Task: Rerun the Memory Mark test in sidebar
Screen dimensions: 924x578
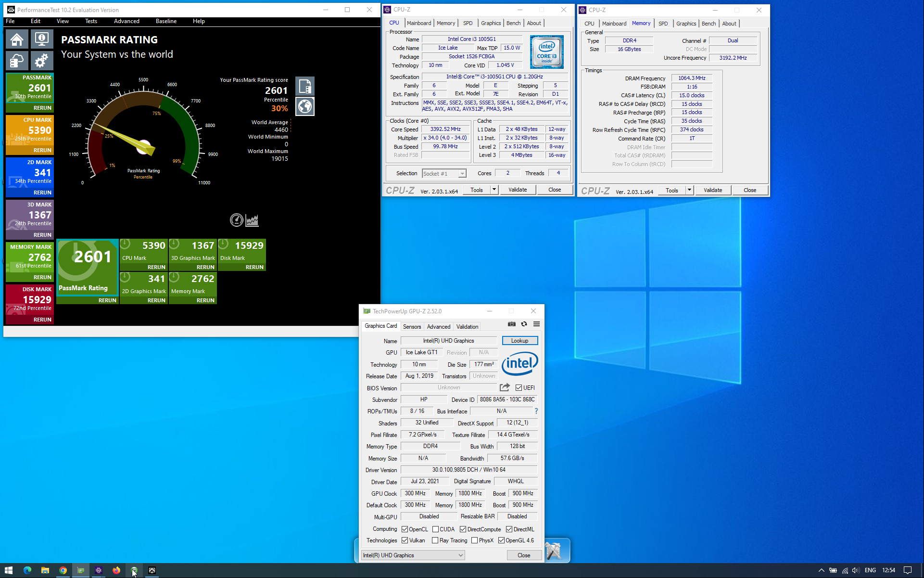Action: tap(42, 277)
